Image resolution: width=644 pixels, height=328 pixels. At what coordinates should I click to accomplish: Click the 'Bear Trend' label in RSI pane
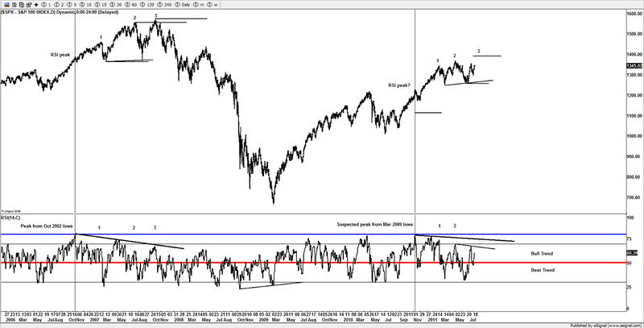pyautogui.click(x=543, y=270)
